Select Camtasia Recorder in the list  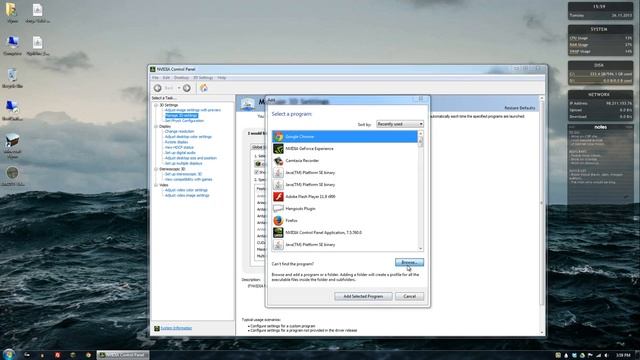[x=345, y=160]
